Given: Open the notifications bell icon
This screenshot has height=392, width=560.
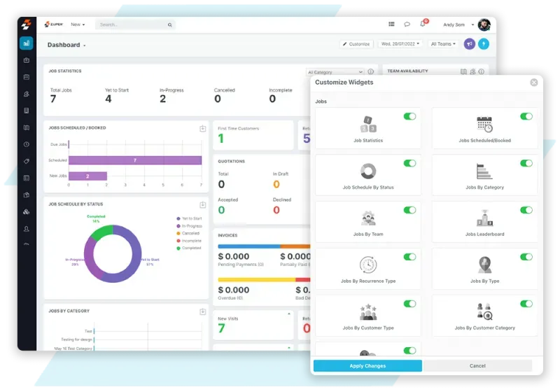Looking at the screenshot, I should (423, 24).
